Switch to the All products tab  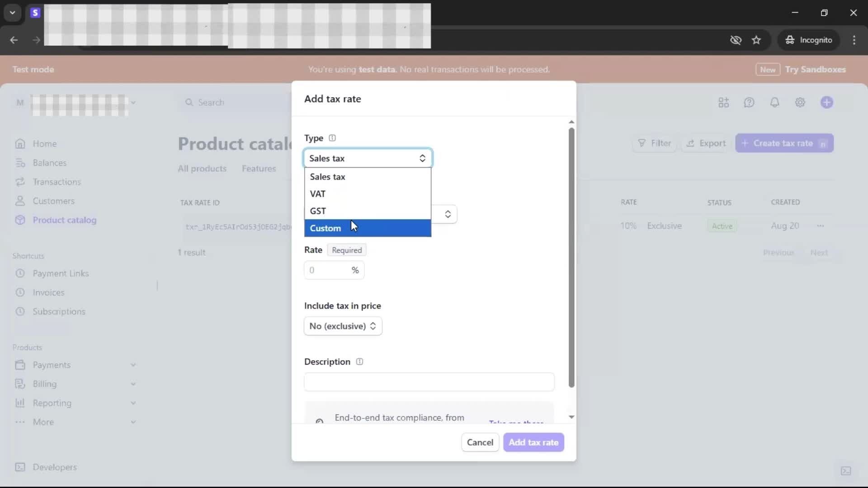202,169
